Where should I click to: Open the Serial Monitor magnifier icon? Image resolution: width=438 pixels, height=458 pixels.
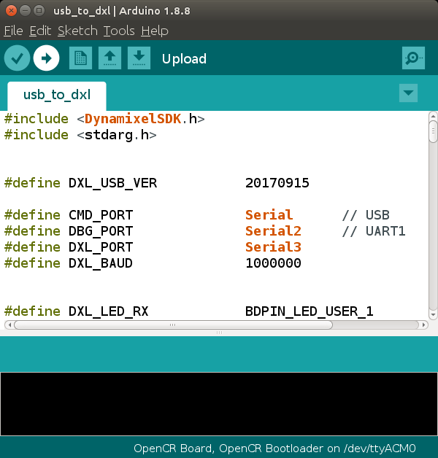pos(413,58)
